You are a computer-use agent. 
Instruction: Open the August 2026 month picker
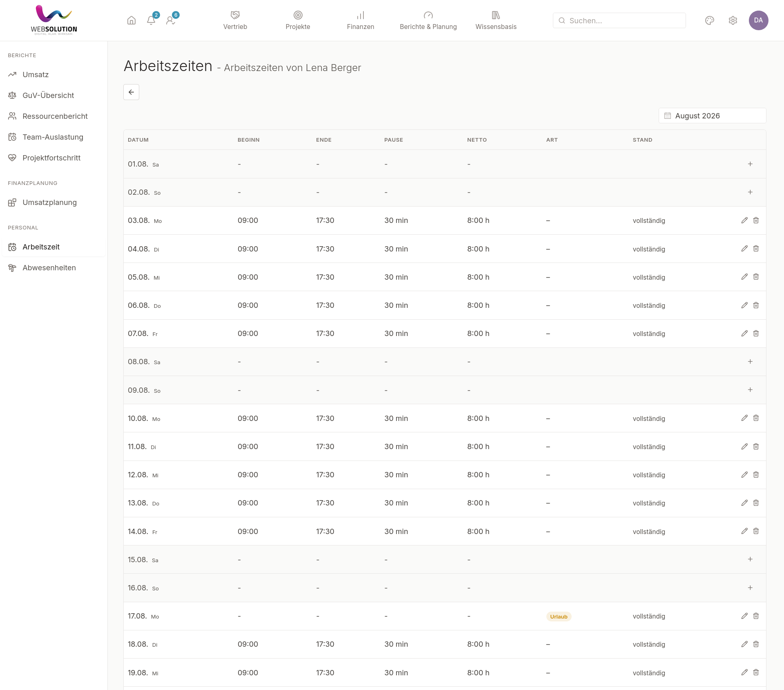[712, 116]
